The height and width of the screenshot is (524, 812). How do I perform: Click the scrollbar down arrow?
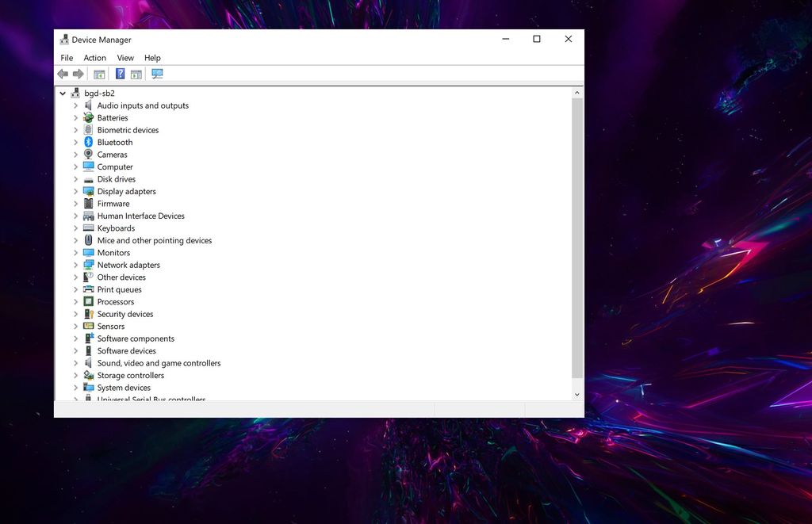(x=577, y=395)
